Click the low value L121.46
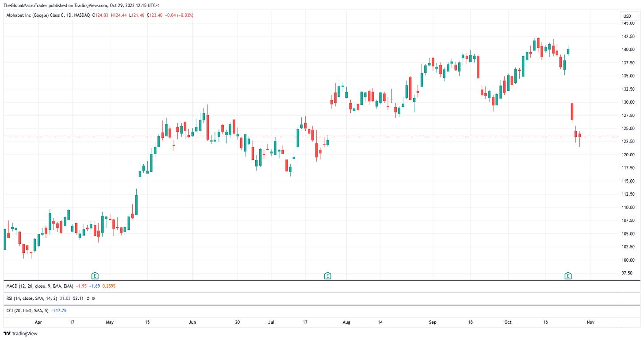This screenshot has height=340, width=644. point(136,15)
